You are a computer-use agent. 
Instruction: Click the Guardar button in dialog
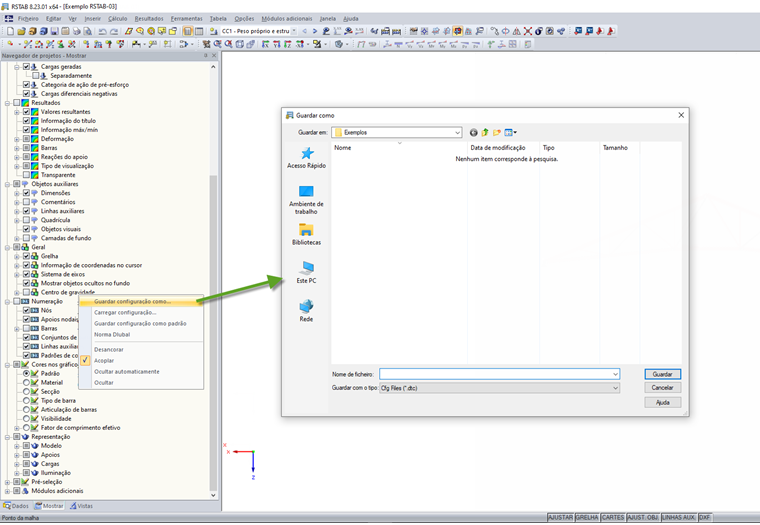coord(663,374)
